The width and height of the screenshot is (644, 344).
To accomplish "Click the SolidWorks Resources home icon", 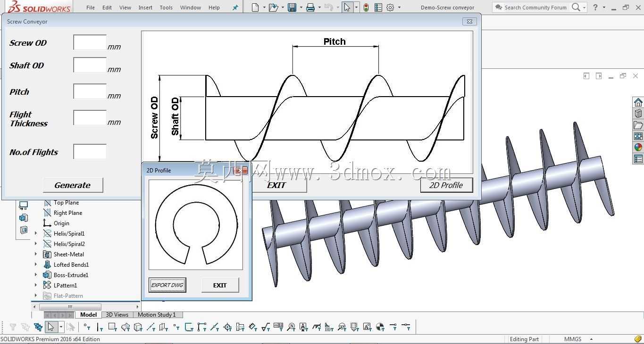I will point(638,103).
